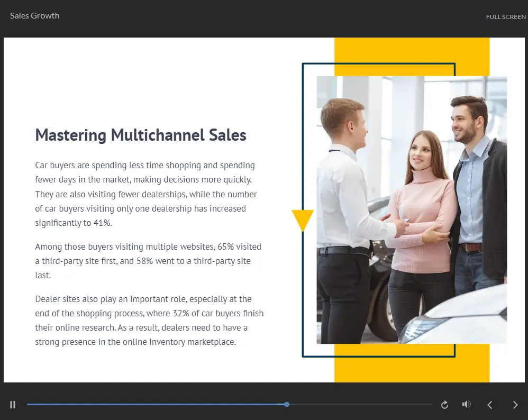Click the woman in pink sweater
528x420 pixels.
[421, 212]
